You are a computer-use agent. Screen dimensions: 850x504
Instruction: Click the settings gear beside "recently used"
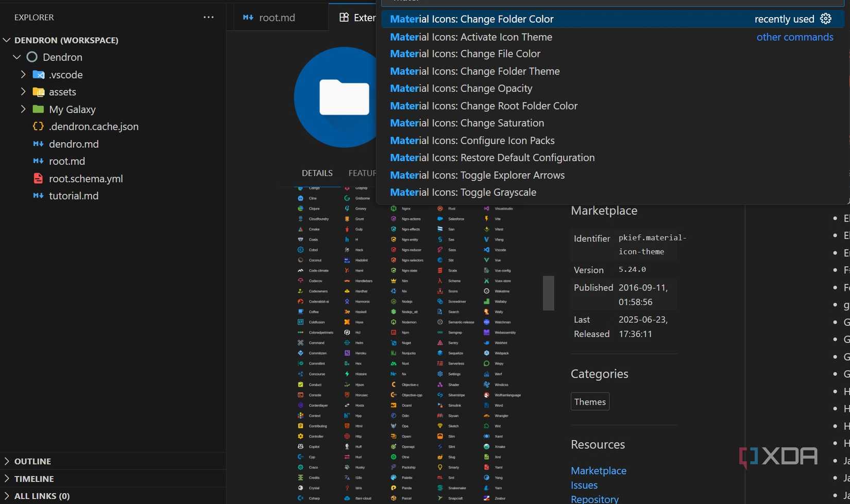tap(826, 19)
